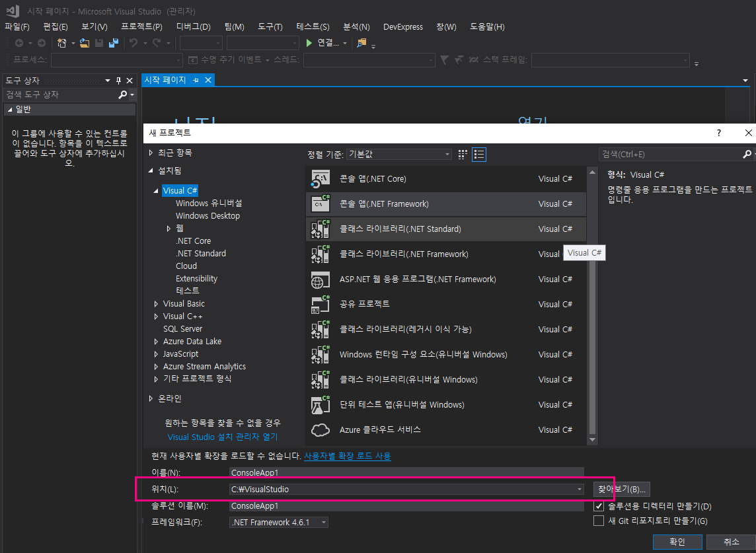Toggle 솔루션용 디렉터리 만들기 checkbox
The image size is (756, 553).
pos(598,506)
